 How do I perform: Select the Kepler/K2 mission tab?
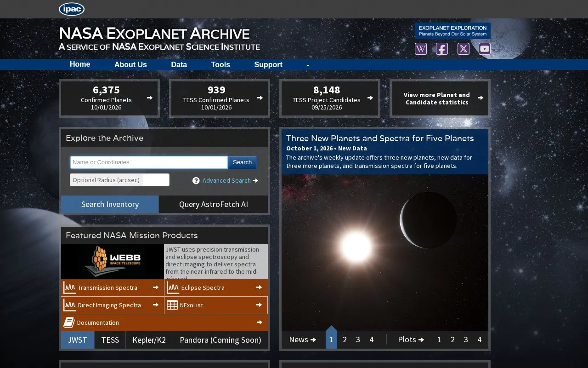coord(149,340)
